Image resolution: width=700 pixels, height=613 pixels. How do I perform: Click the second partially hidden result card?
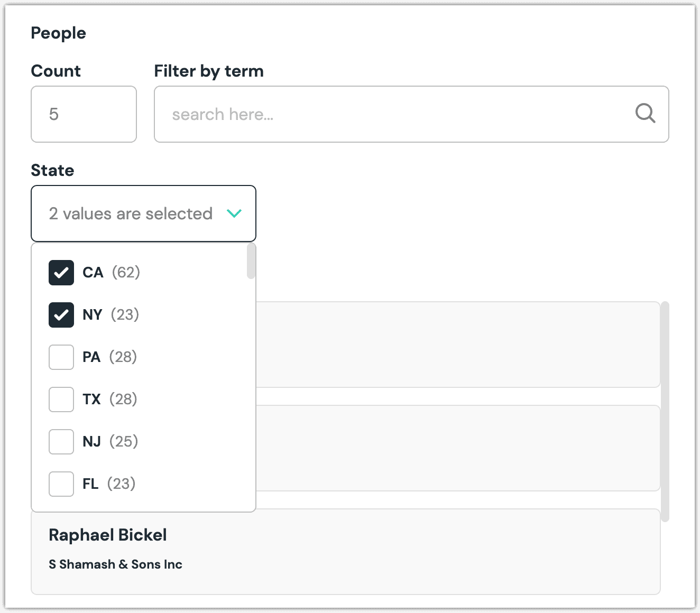point(458,448)
